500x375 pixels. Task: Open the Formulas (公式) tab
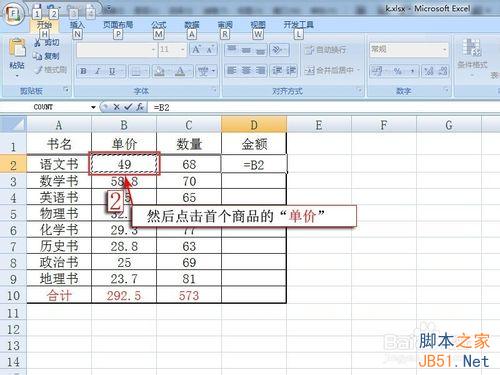point(159,25)
